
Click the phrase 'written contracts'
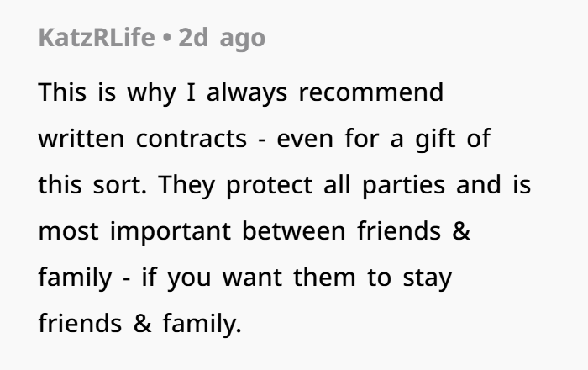[x=143, y=139]
